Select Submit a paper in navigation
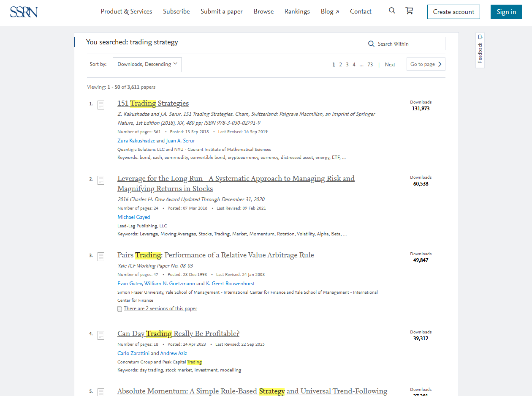 (222, 11)
